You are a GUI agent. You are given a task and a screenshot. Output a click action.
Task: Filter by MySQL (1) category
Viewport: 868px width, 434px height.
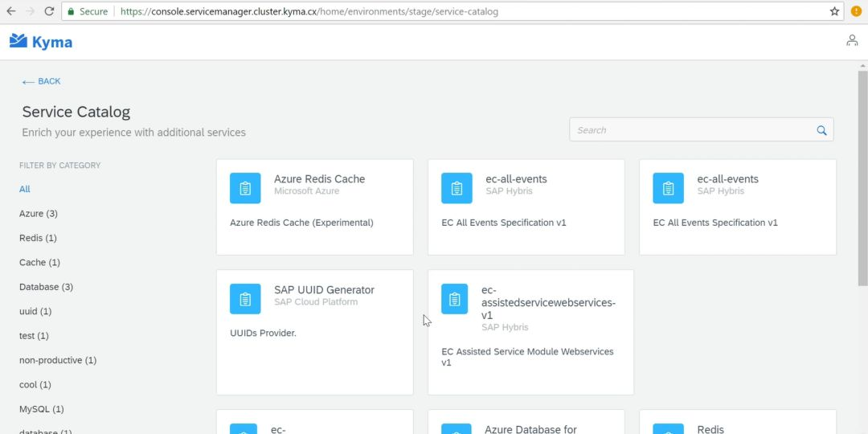pyautogui.click(x=42, y=409)
